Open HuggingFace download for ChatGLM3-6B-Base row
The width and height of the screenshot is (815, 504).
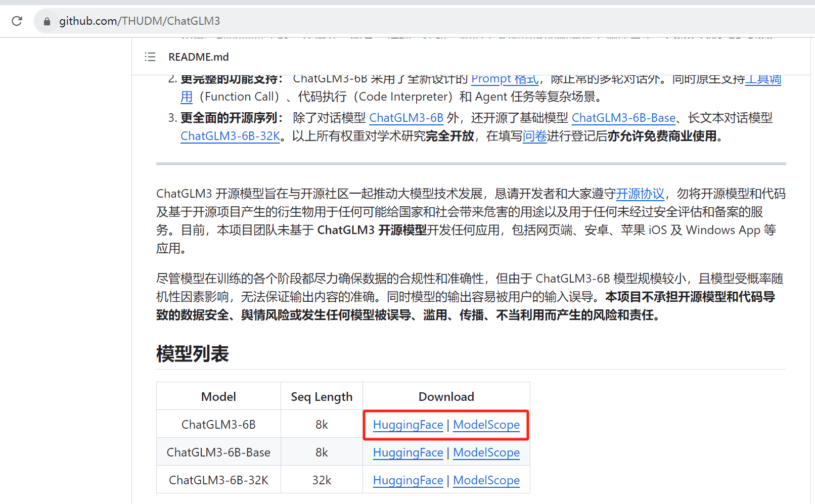(x=408, y=452)
